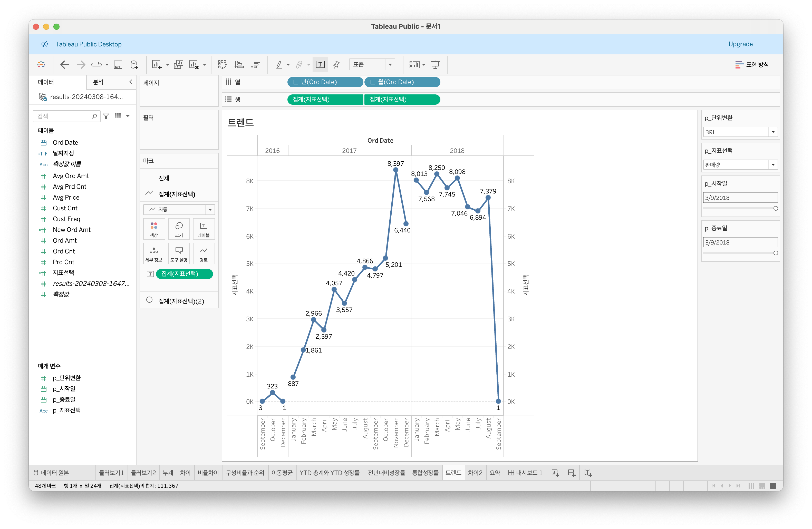Click the new data source icon

pyautogui.click(x=134, y=64)
